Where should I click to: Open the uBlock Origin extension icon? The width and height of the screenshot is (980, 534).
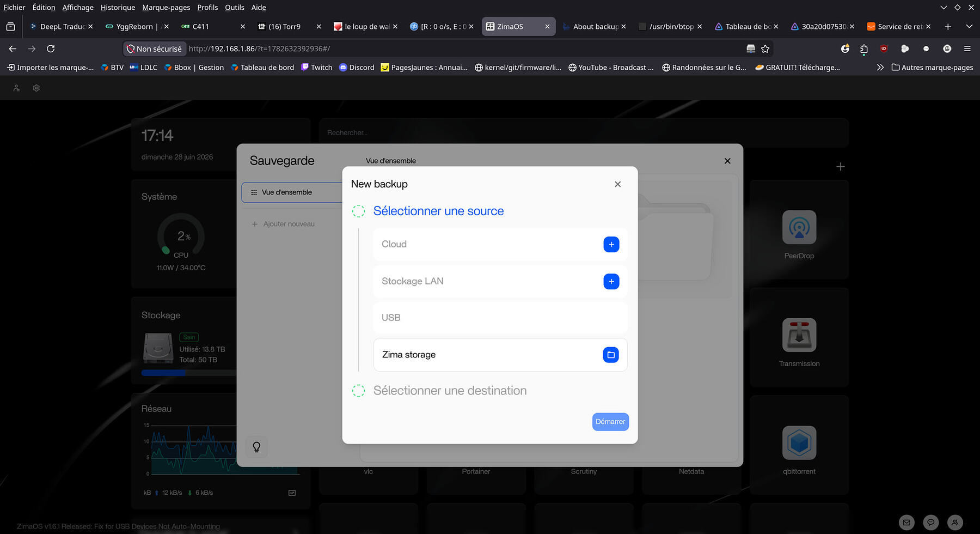[x=884, y=48]
